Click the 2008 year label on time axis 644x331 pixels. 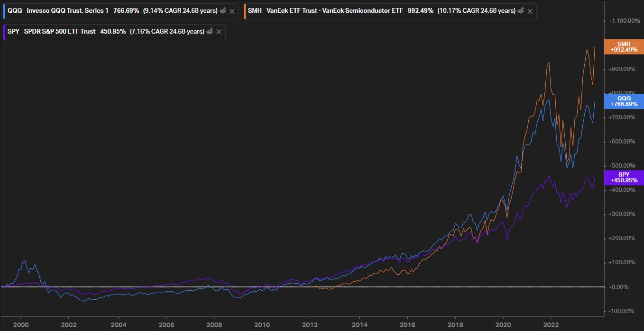(214, 325)
